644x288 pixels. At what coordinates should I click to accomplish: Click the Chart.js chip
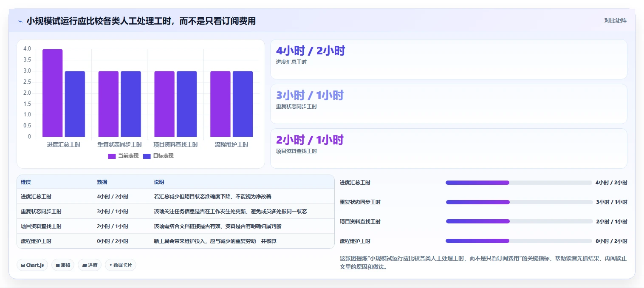[32, 265]
